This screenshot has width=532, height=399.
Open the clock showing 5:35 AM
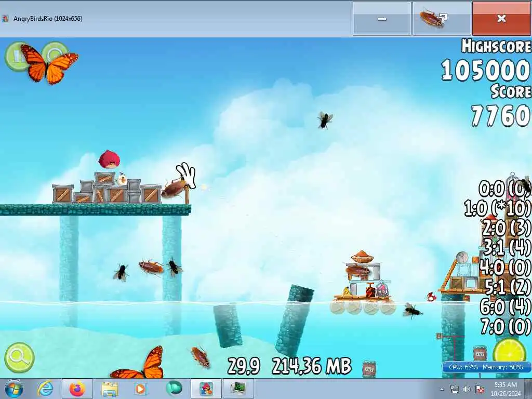point(506,389)
